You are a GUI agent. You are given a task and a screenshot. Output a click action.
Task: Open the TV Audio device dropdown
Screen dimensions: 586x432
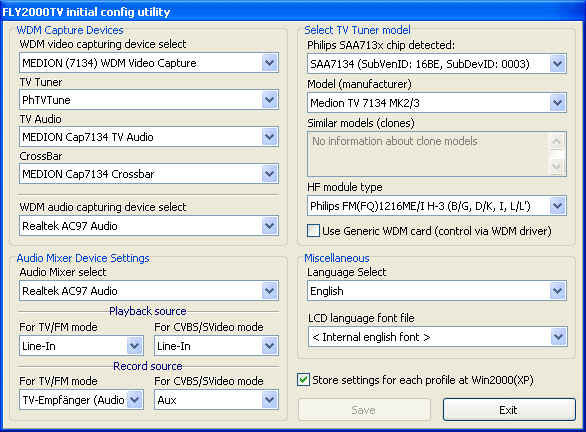tap(269, 137)
